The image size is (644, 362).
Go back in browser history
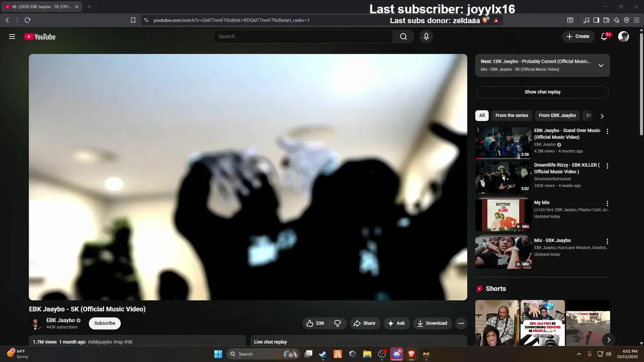point(7,20)
